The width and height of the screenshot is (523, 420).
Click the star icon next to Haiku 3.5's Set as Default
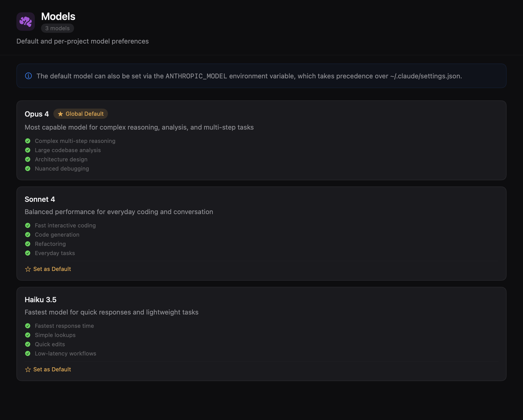tap(28, 370)
